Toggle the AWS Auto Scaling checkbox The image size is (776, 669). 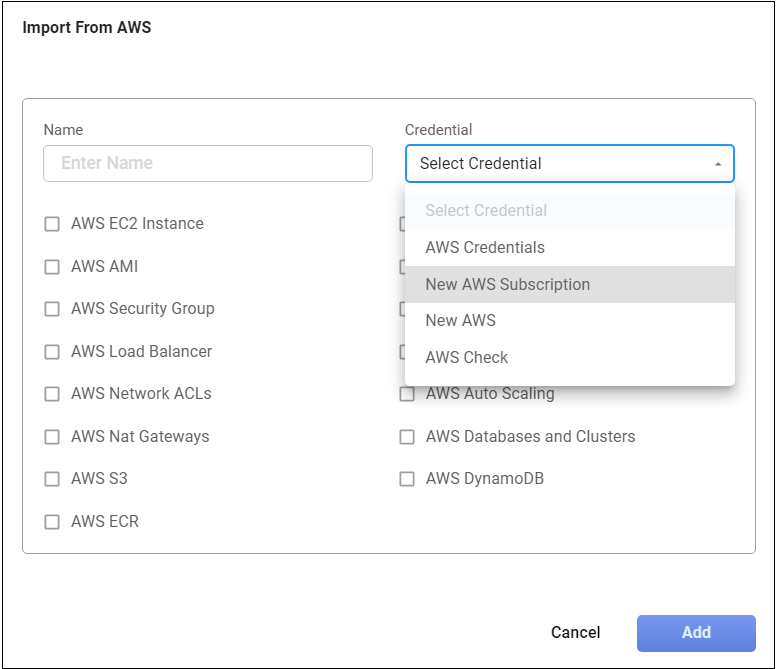407,394
